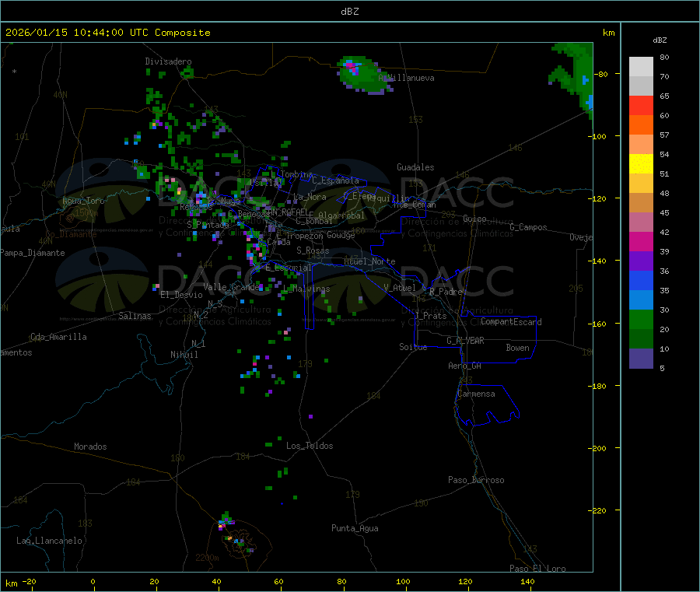Viewport: 700px width, 592px height.
Task: Click the V_Atuel label
Action: pos(400,288)
